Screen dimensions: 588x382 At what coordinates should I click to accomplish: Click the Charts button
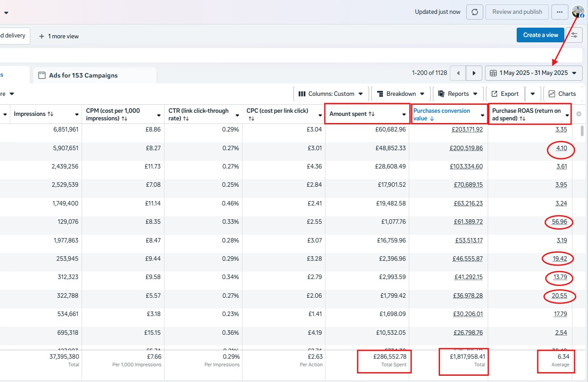[562, 94]
